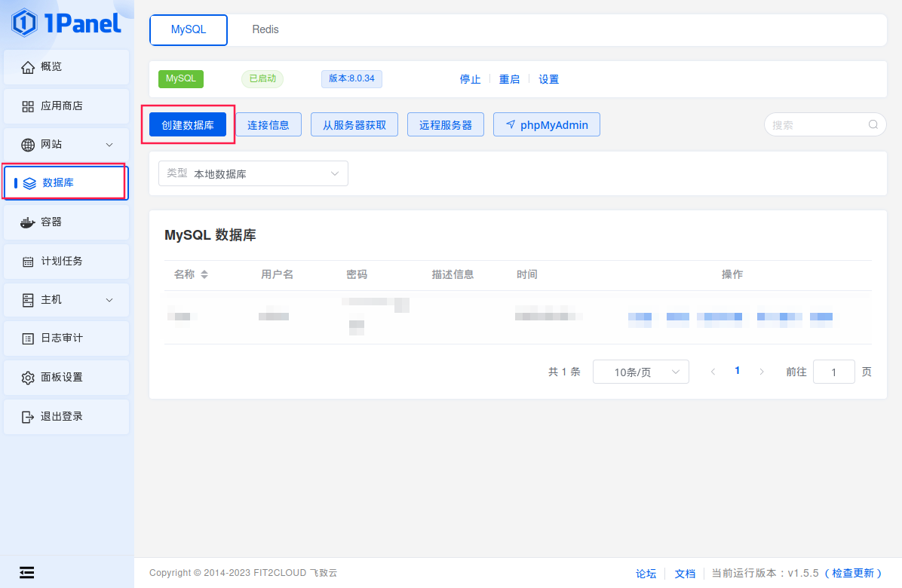Click the 网站 globe icon
The width and height of the screenshot is (902, 588).
point(28,145)
